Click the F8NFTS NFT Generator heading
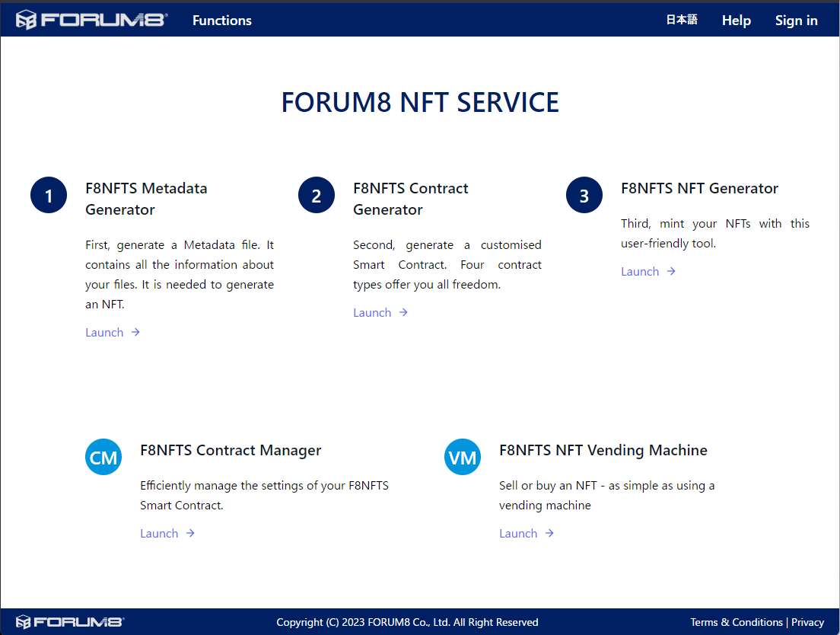The width and height of the screenshot is (840, 635). click(699, 188)
